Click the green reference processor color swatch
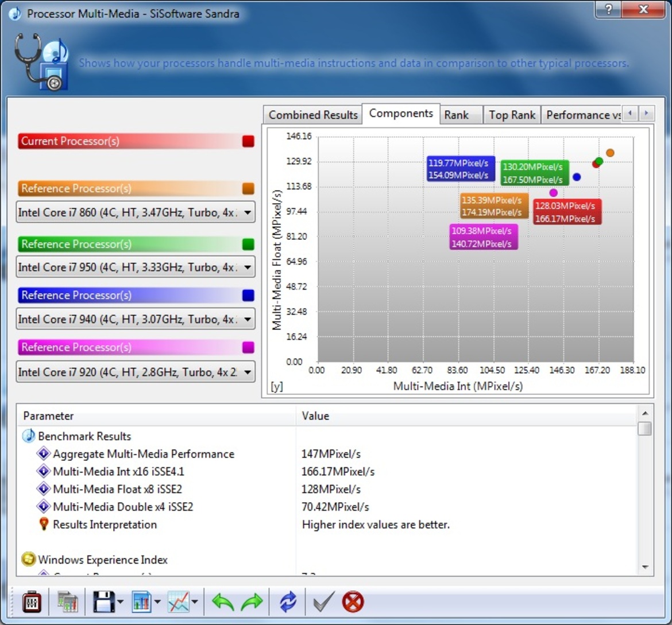The height and width of the screenshot is (625, 672). pos(248,244)
